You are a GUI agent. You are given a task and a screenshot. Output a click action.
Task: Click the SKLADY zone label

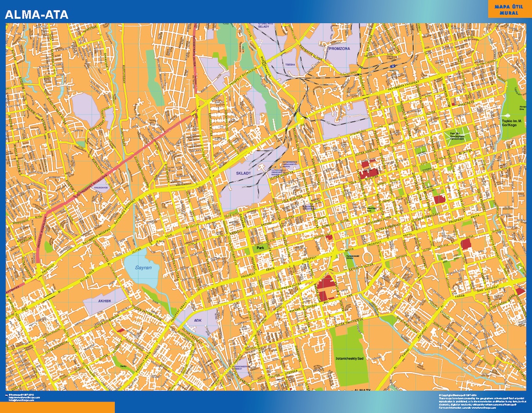[243, 173]
